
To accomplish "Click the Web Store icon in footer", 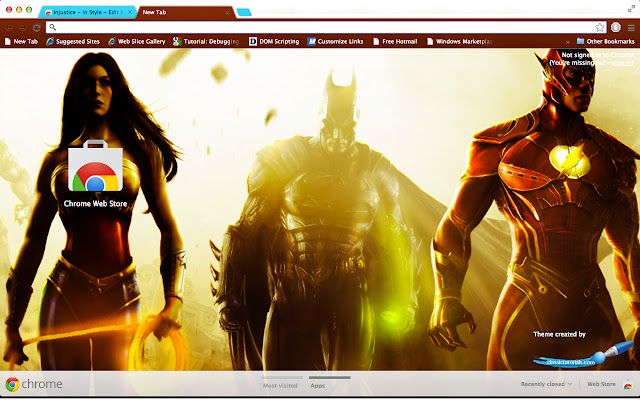I will (627, 384).
